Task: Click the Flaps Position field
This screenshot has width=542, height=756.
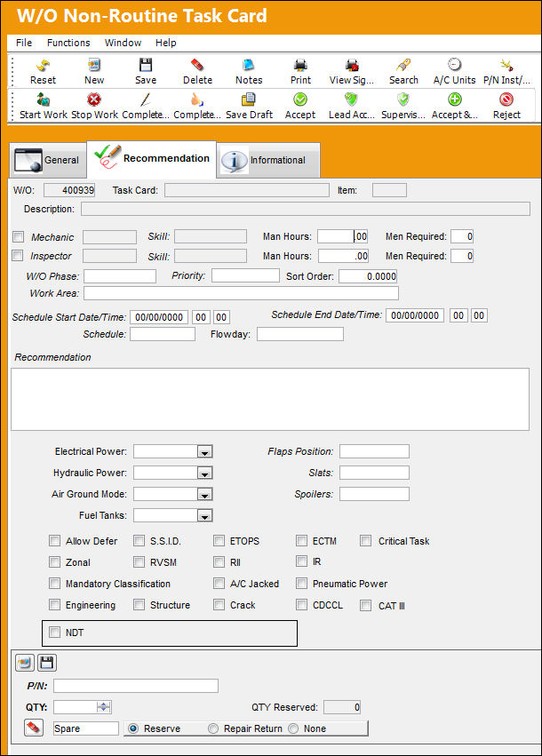Action: [x=374, y=451]
